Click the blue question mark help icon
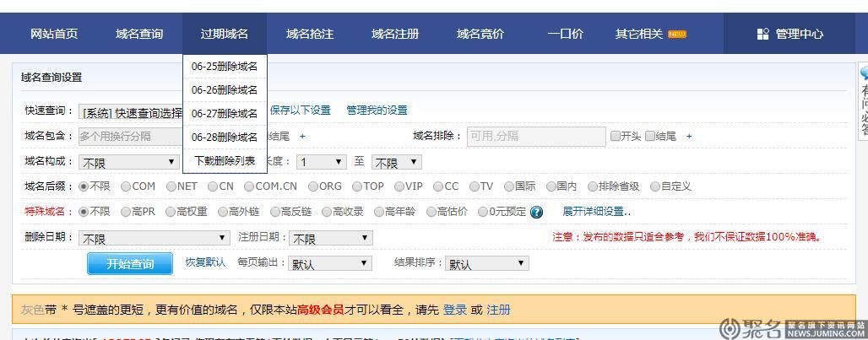 pyautogui.click(x=536, y=212)
